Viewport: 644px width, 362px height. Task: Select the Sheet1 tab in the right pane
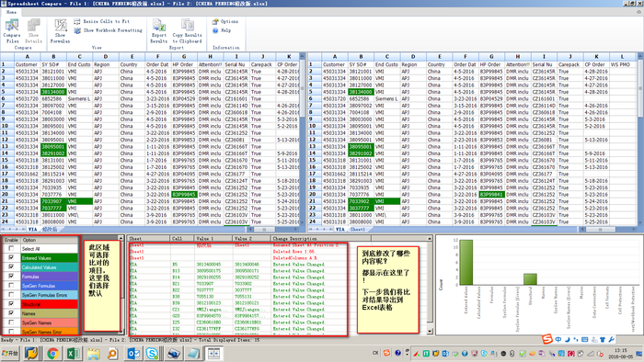[x=358, y=229]
